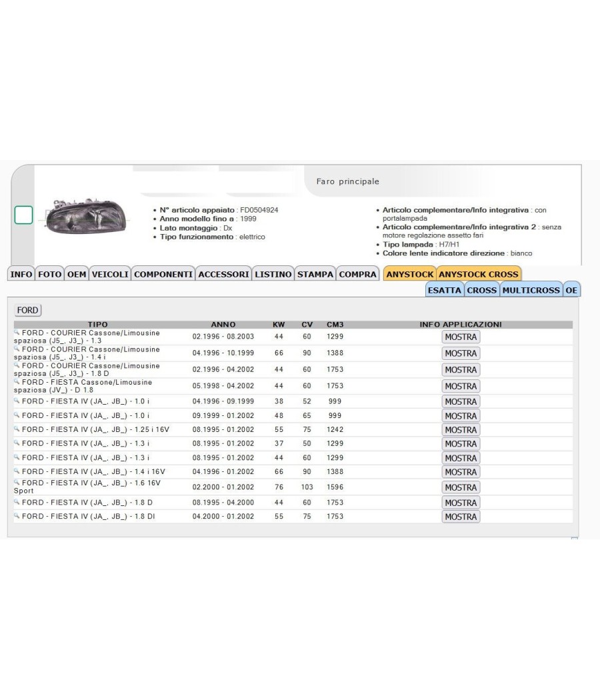This screenshot has height=700, width=600.
Task: Open the ANYSTOCK tab
Action: [409, 274]
